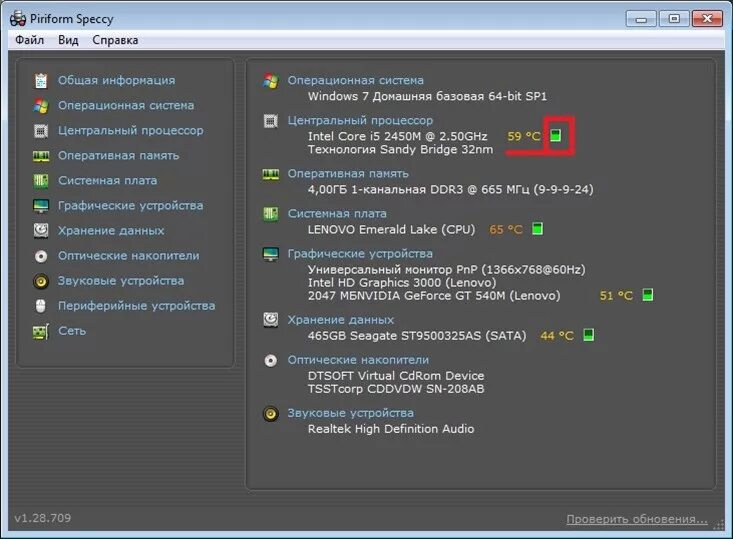The width and height of the screenshot is (733, 539).
Task: Click Технология Sandy Bridge 32nm text
Action: (x=400, y=150)
